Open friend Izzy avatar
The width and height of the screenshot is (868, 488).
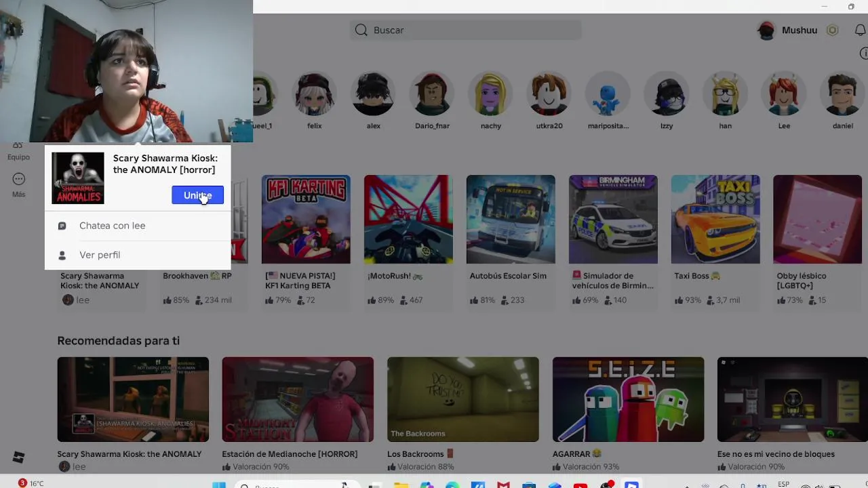pyautogui.click(x=667, y=95)
